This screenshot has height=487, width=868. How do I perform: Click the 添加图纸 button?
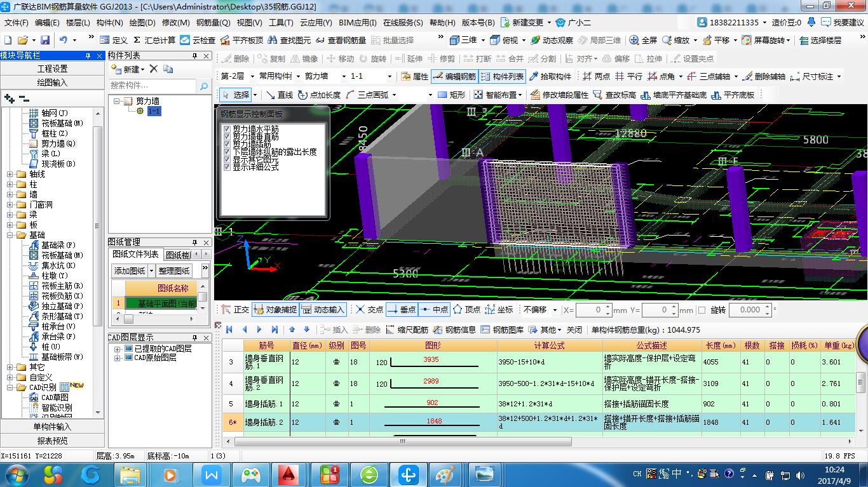[130, 270]
